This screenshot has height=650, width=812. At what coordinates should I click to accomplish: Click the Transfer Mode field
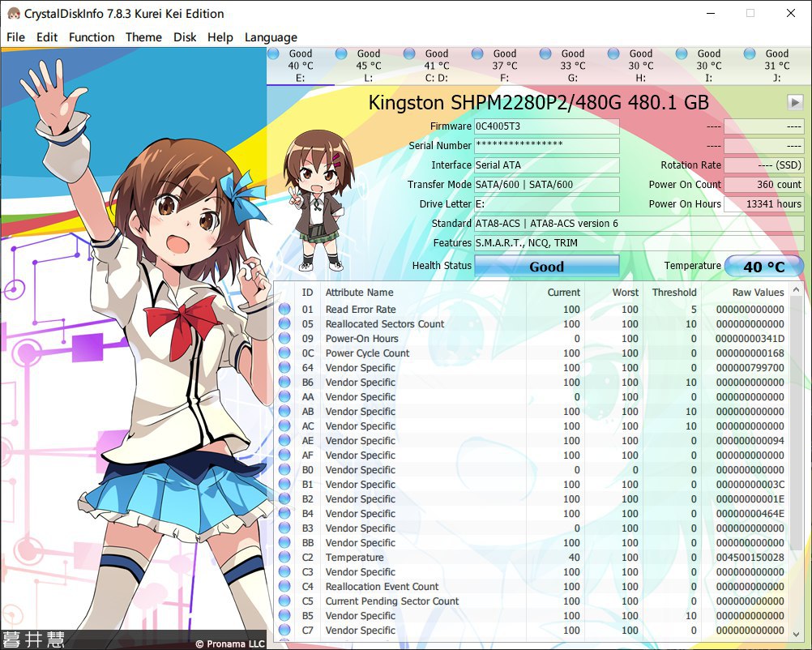(547, 184)
